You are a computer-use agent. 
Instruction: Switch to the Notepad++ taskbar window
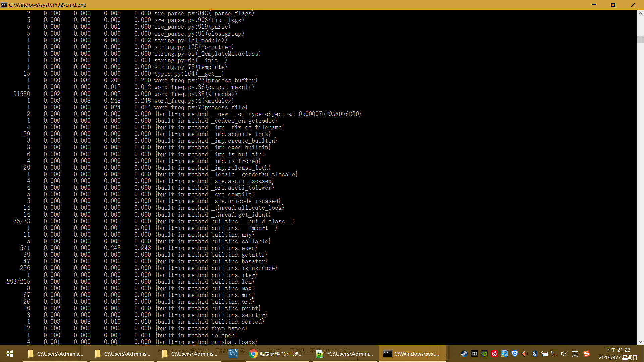(x=345, y=354)
